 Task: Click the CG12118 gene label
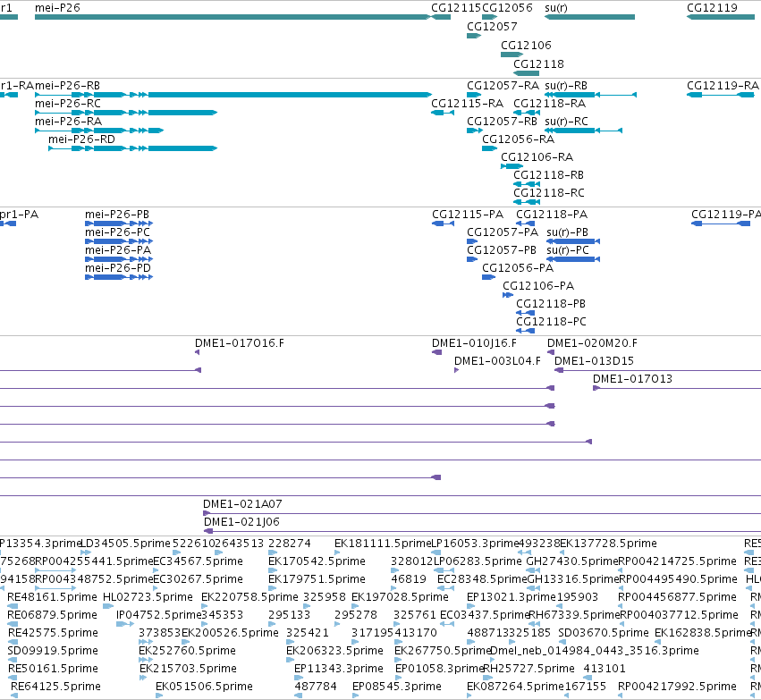coord(538,64)
